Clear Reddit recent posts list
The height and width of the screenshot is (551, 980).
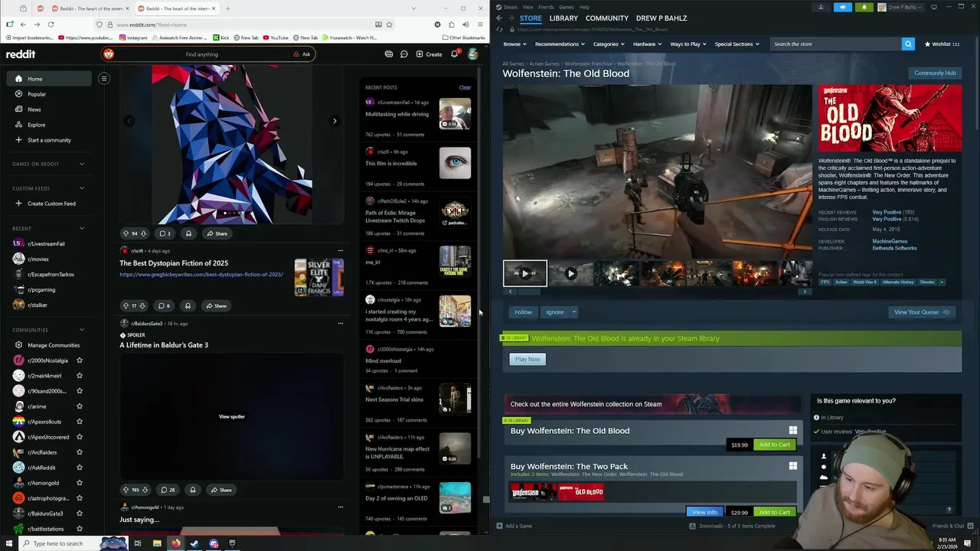pos(465,87)
